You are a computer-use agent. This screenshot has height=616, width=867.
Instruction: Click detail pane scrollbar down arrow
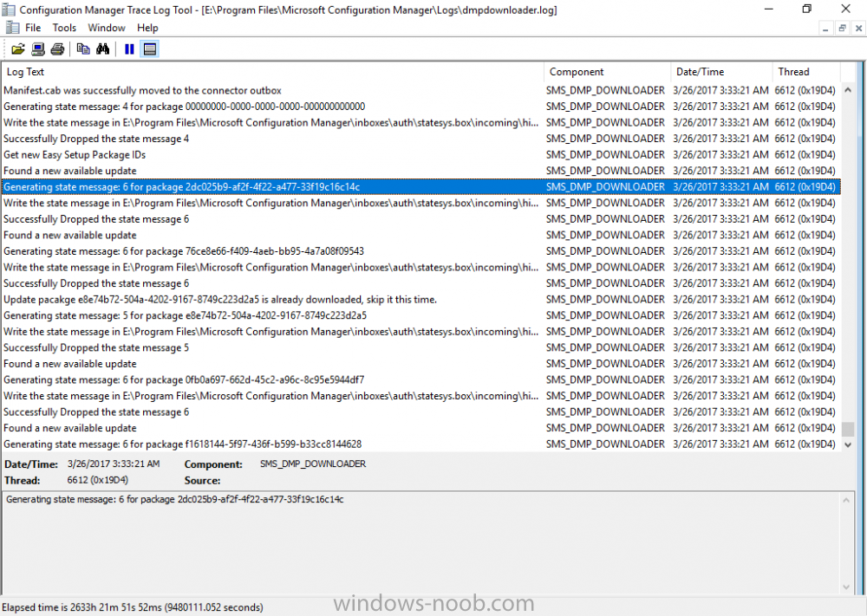coord(846,587)
